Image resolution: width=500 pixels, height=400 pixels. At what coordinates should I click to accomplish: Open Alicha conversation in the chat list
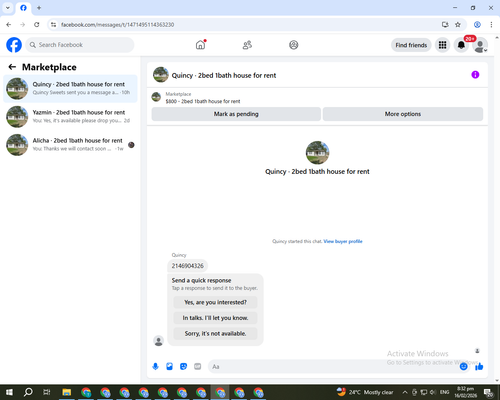(x=70, y=145)
